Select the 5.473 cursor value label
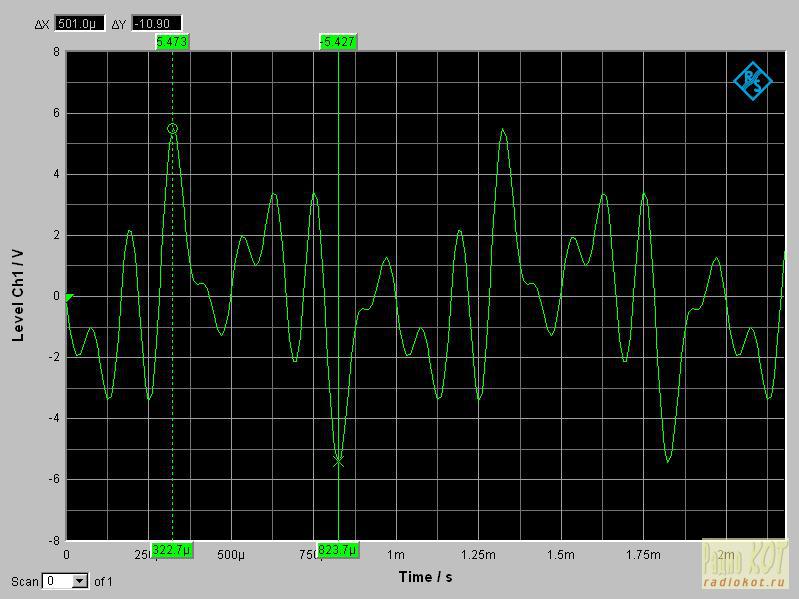Screen dimensions: 799x599 click(x=172, y=42)
